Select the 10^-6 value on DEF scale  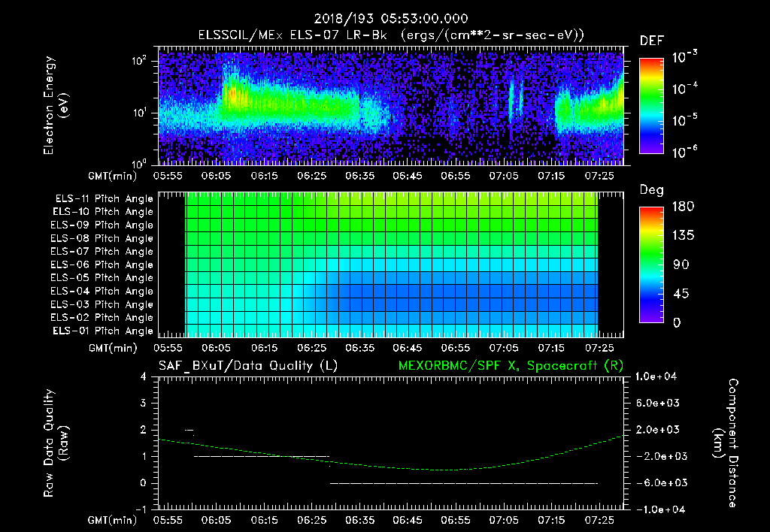point(684,152)
